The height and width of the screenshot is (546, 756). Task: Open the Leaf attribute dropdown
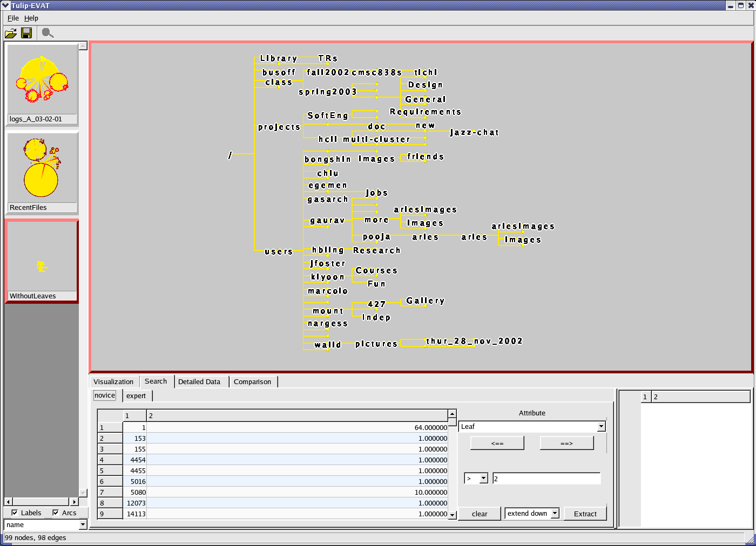pyautogui.click(x=601, y=427)
